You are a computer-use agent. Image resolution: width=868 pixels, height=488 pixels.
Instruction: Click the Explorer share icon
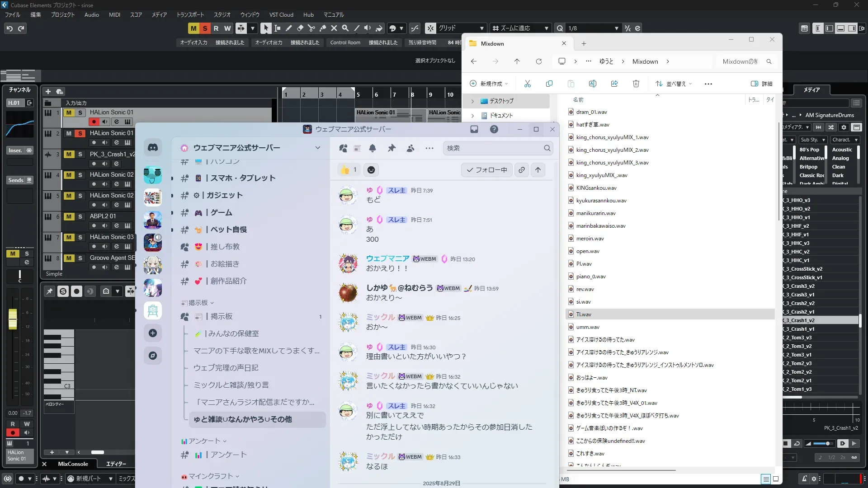[x=614, y=84]
